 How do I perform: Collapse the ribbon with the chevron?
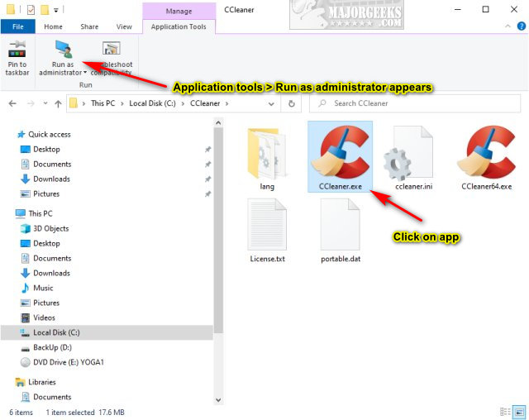click(508, 26)
